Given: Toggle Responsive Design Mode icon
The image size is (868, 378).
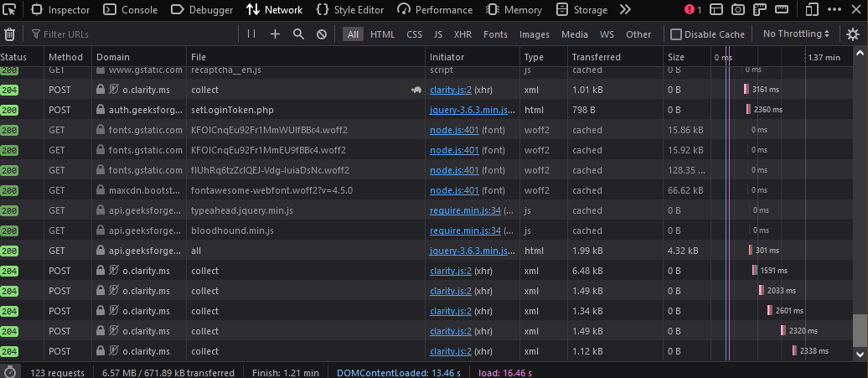Looking at the screenshot, I should point(812,10).
